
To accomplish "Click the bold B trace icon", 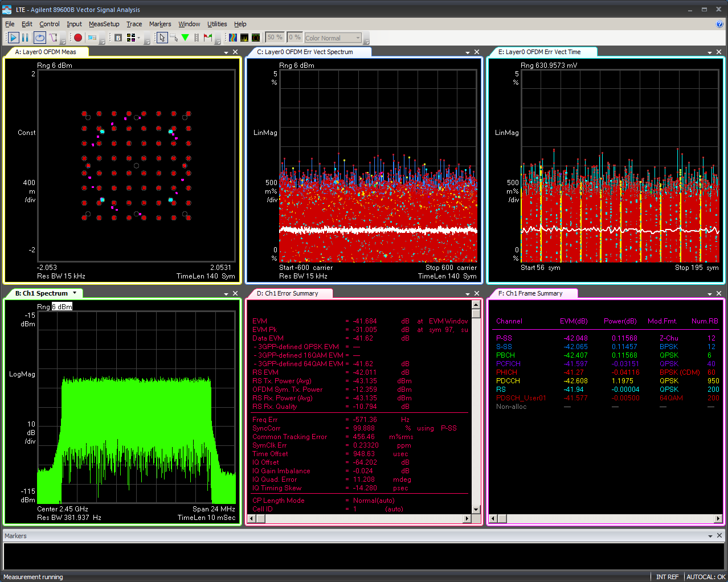I will click(118, 38).
